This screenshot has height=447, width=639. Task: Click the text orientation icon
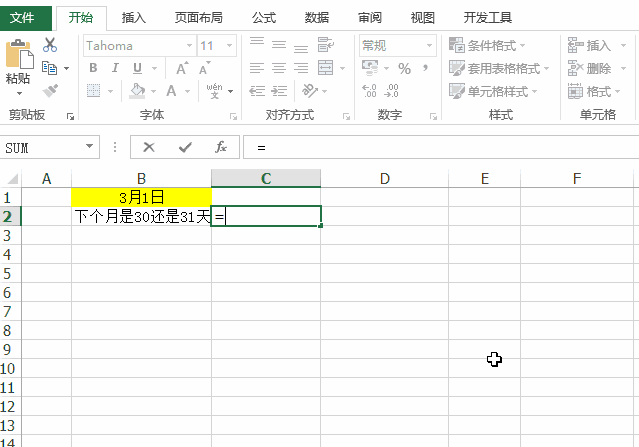pyautogui.click(x=310, y=90)
